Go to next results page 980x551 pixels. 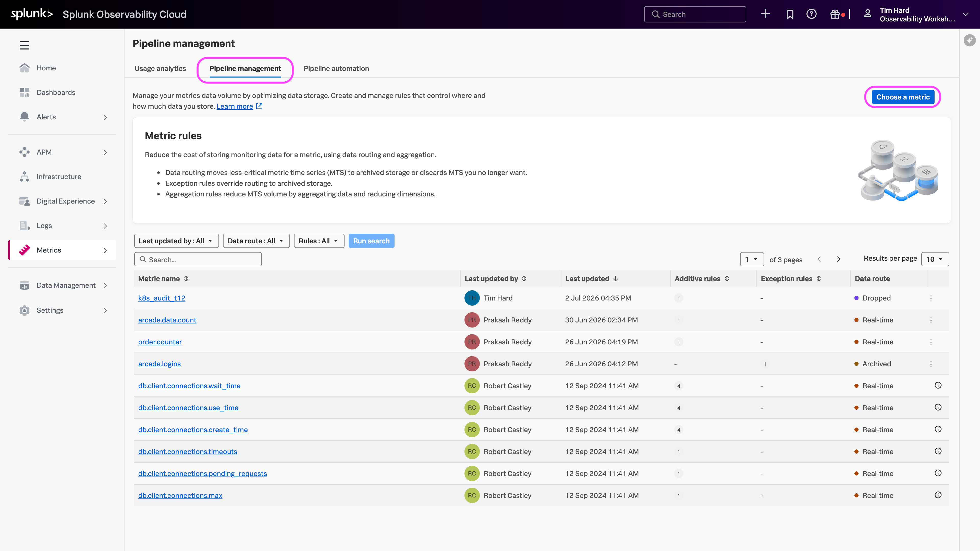[x=839, y=259]
